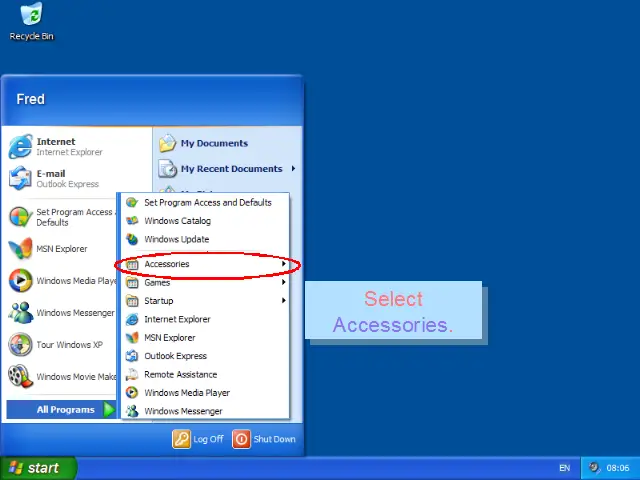This screenshot has width=640, height=480.
Task: Click Internet Explorer text in All Programs list
Action: point(177,319)
